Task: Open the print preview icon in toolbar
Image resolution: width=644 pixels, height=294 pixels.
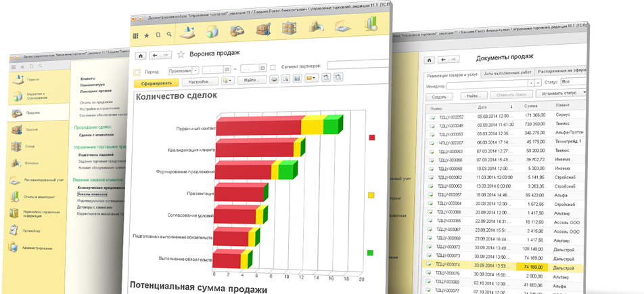Action: click(285, 79)
